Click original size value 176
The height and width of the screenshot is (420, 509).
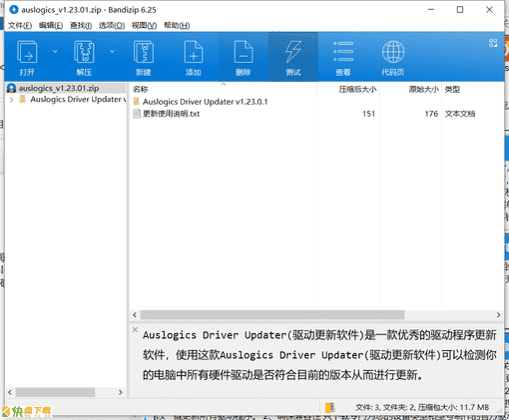pos(431,114)
